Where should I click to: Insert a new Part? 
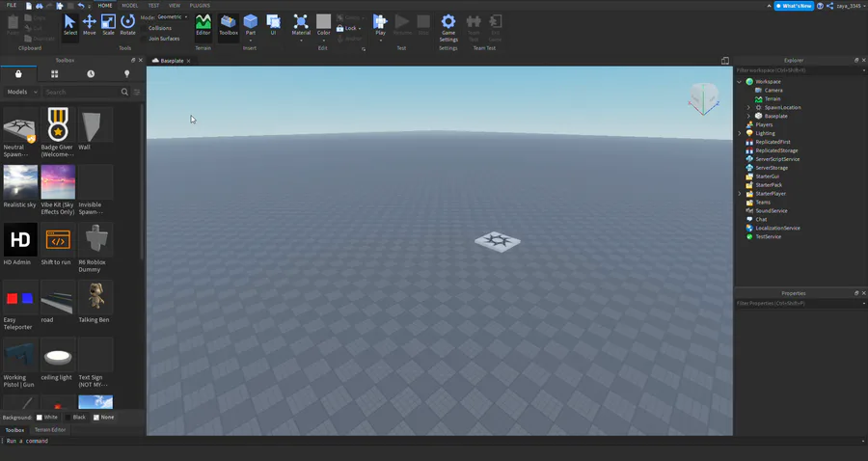pyautogui.click(x=250, y=25)
